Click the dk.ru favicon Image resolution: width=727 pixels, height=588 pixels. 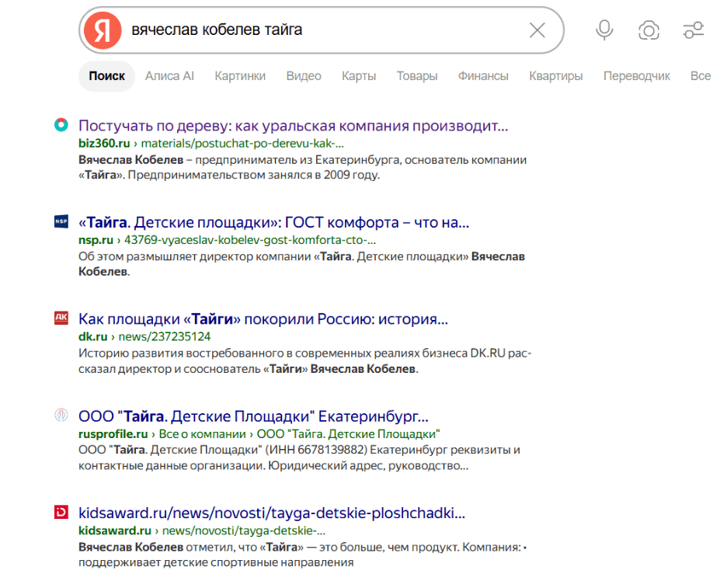pos(61,318)
